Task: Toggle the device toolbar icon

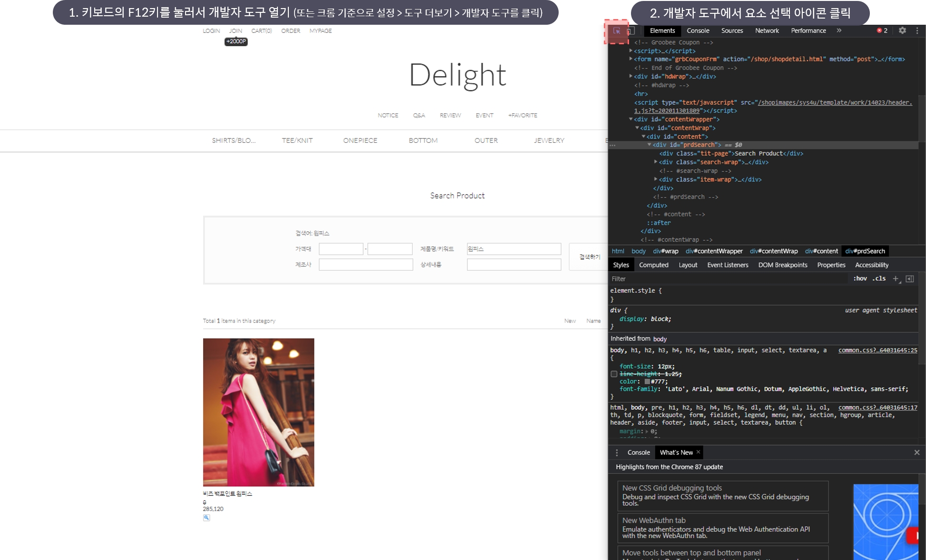Action: (x=630, y=31)
